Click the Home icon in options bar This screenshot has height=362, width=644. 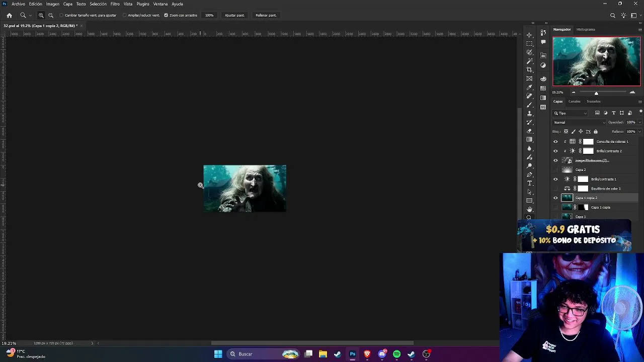pos(9,15)
